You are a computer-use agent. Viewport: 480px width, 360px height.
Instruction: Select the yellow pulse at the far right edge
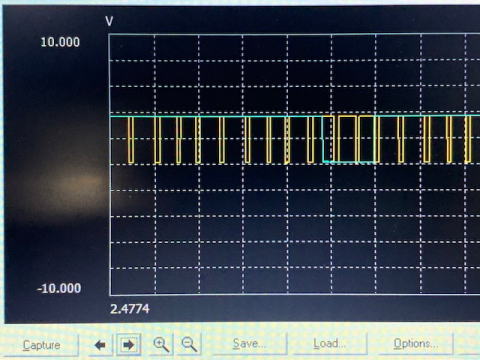pos(468,139)
